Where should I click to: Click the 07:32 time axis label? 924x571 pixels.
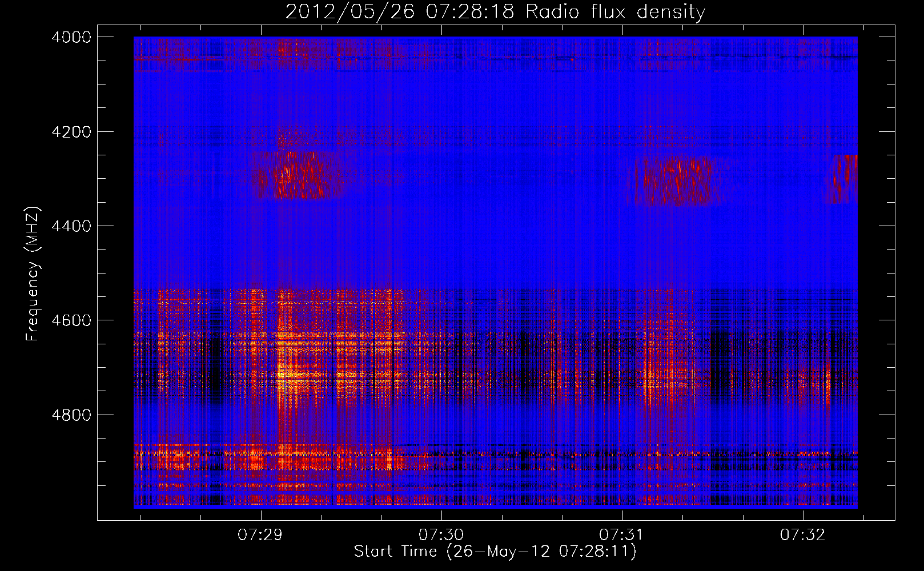click(803, 535)
